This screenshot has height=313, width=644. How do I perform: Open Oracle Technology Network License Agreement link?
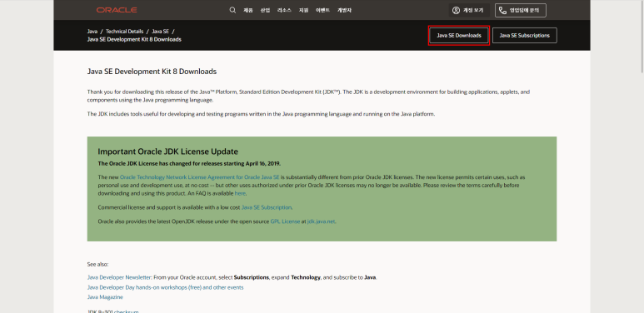click(x=200, y=177)
